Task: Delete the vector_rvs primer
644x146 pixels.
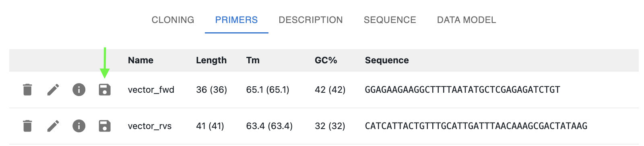Action: [27, 126]
